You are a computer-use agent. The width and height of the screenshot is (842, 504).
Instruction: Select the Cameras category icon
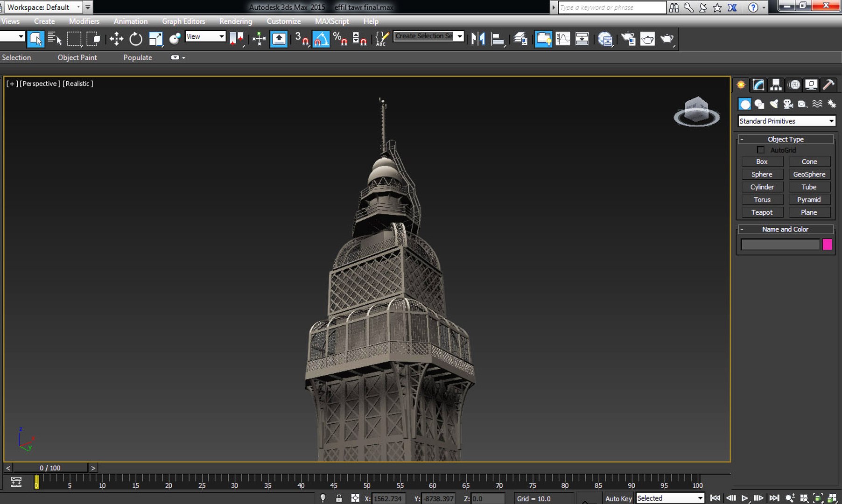coord(788,104)
